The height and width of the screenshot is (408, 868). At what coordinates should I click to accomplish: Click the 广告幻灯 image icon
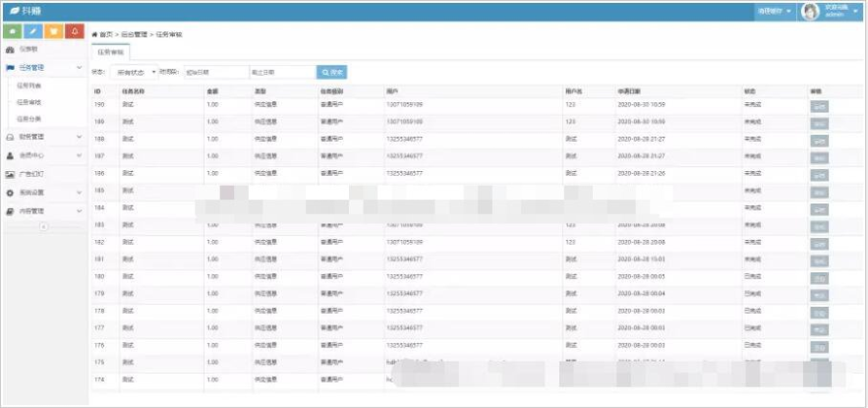(x=10, y=174)
